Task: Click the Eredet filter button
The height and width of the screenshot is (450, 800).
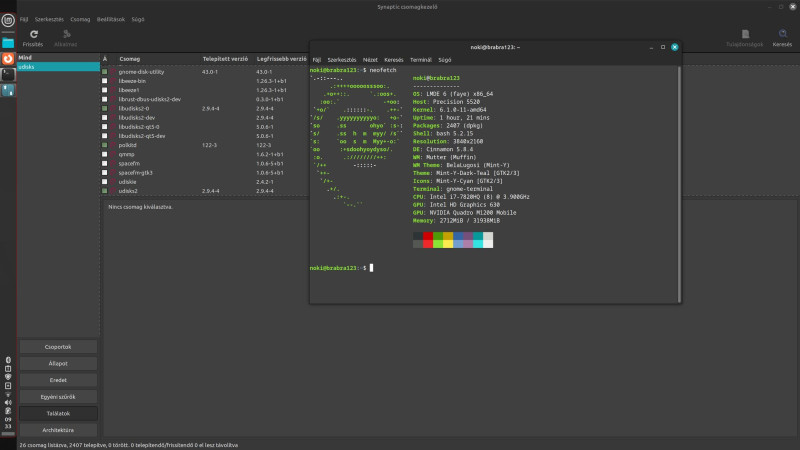Action: pyautogui.click(x=58, y=380)
